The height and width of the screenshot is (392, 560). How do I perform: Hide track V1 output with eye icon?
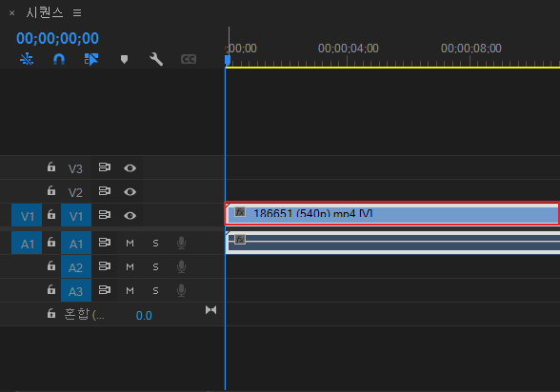[130, 216]
